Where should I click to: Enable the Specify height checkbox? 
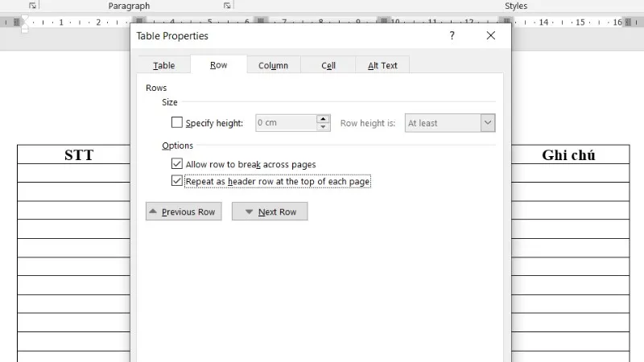177,123
